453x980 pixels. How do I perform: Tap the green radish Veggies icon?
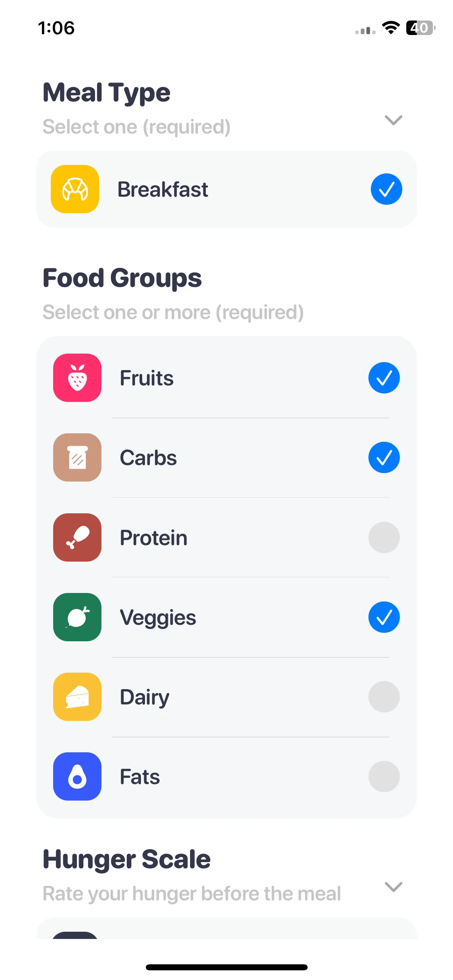(x=77, y=617)
